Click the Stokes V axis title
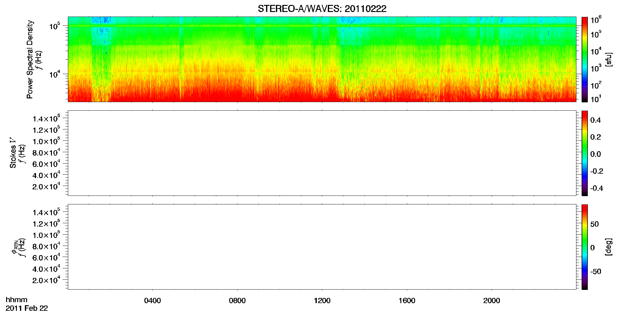Screen dimensions: 644x332 [13, 153]
